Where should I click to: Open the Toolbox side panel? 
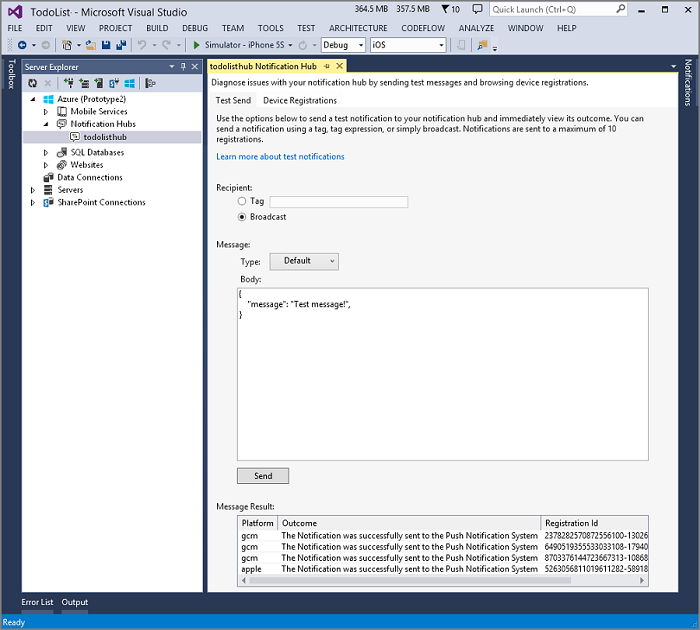click(12, 74)
